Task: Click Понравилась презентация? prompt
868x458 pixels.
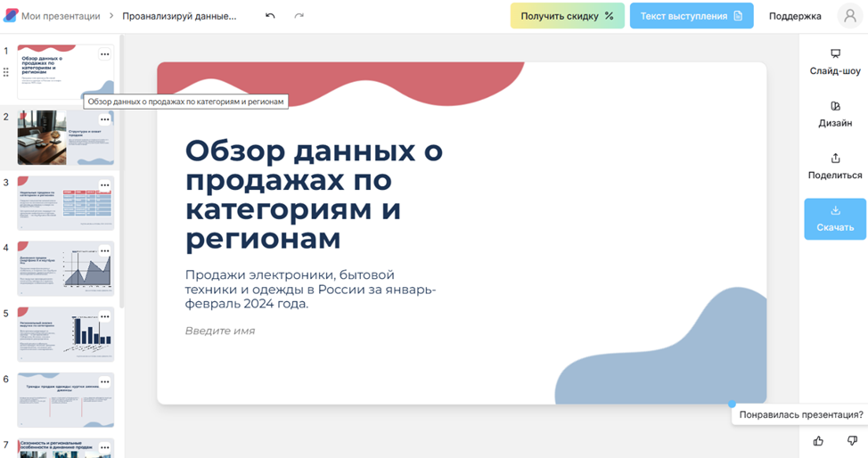Action: click(x=801, y=414)
